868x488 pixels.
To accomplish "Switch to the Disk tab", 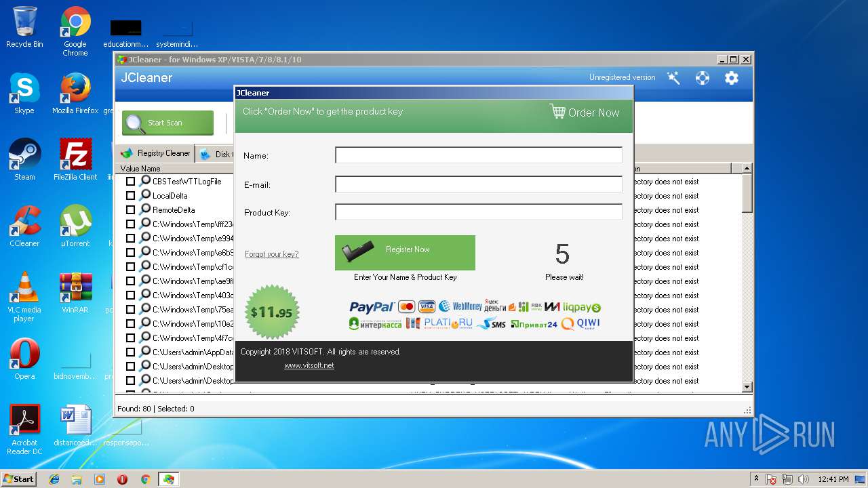I will point(216,154).
